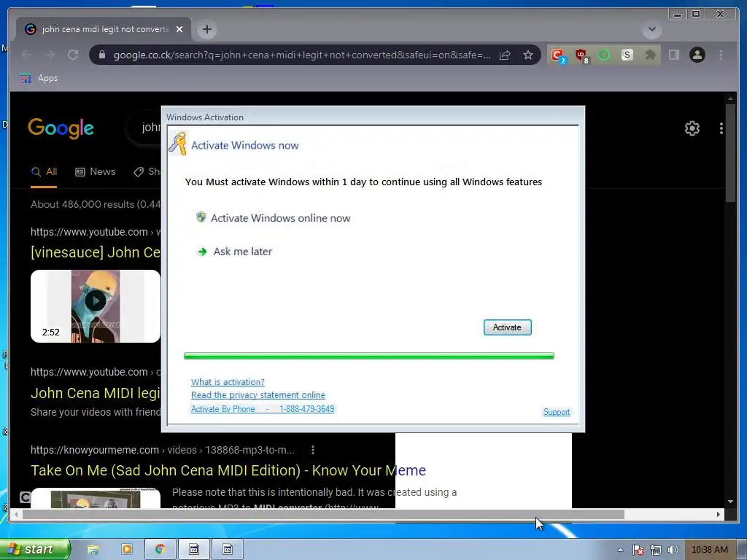The height and width of the screenshot is (560, 747).
Task: Open Take On Me Know Your Meme result
Action: tap(228, 470)
